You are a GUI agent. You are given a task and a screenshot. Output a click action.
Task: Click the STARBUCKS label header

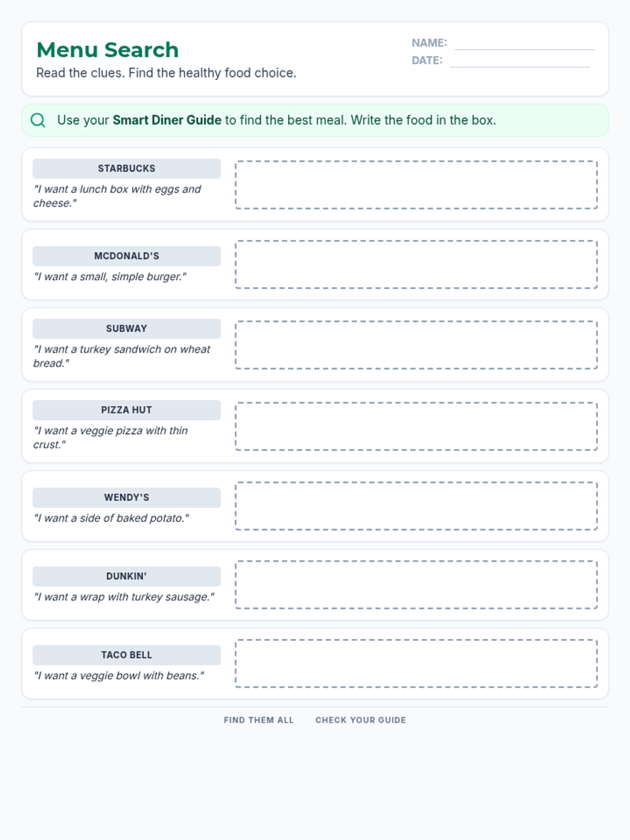(127, 169)
